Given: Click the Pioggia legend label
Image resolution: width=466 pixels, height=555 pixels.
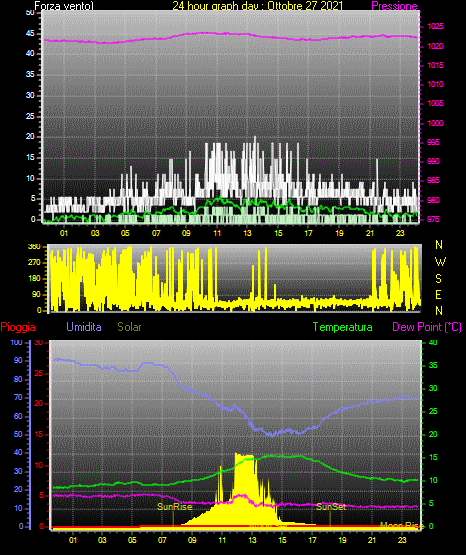Looking at the screenshot, I should (18, 327).
